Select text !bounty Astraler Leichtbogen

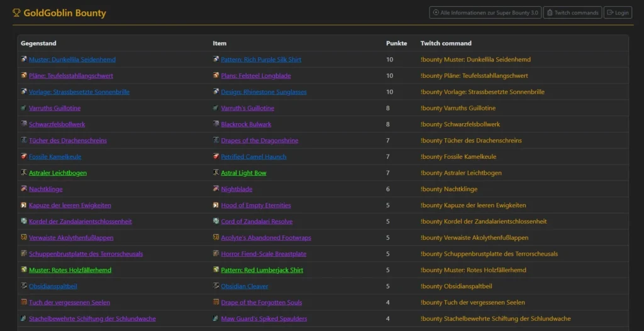point(461,173)
